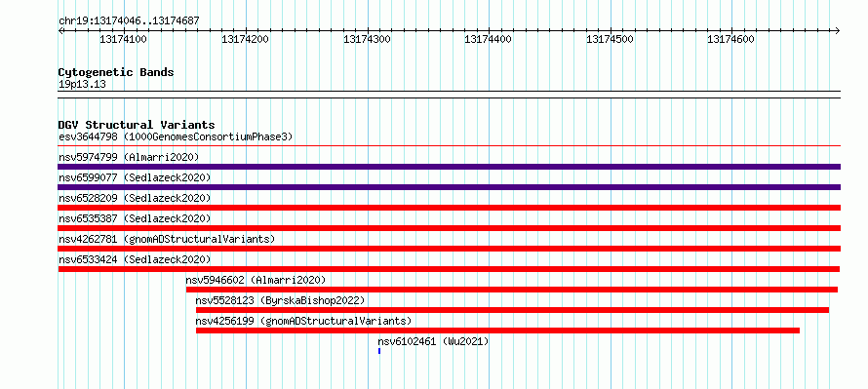Open nsv6599077 (Sedlazeck2020) label
This screenshot has width=868, height=389.
pos(135,177)
